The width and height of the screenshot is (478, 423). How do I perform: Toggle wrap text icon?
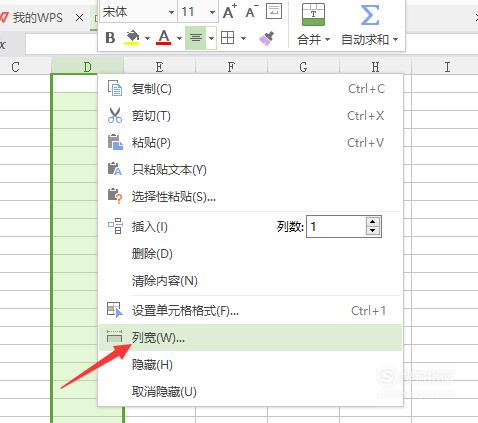point(274,11)
